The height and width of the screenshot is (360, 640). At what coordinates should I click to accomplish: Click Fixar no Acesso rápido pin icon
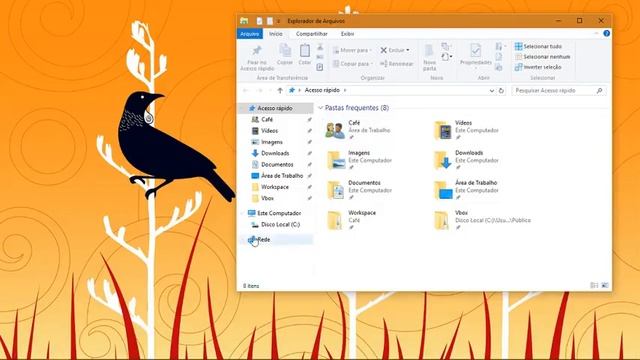tap(257, 51)
